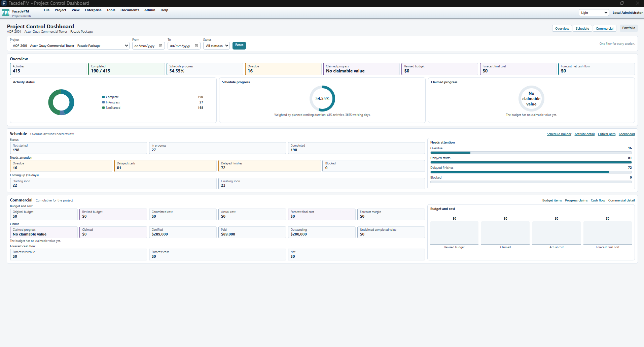Open the Lookahead link
The width and height of the screenshot is (644, 347).
point(627,134)
